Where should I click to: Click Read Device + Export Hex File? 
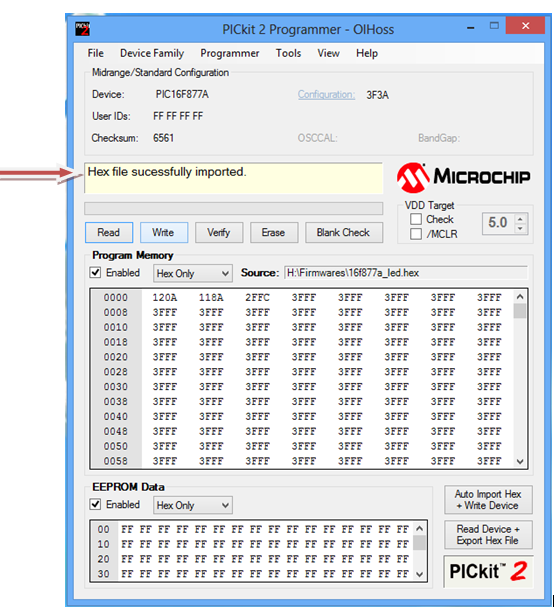(x=488, y=535)
